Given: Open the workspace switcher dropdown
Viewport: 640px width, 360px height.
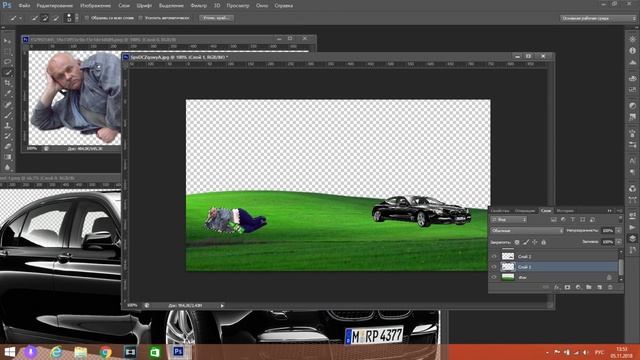Looking at the screenshot, I should pyautogui.click(x=598, y=18).
